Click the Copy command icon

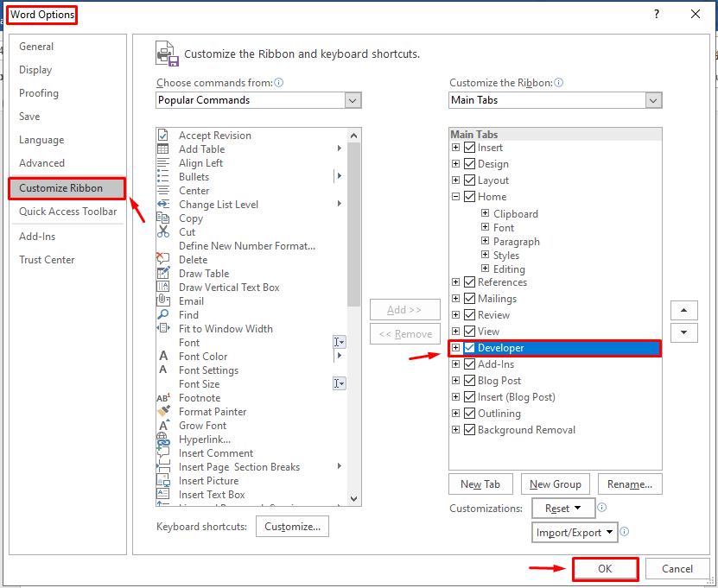(162, 218)
